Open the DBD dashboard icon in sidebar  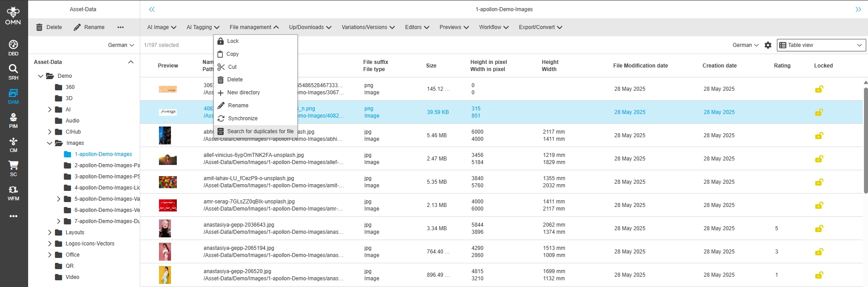coord(13,48)
